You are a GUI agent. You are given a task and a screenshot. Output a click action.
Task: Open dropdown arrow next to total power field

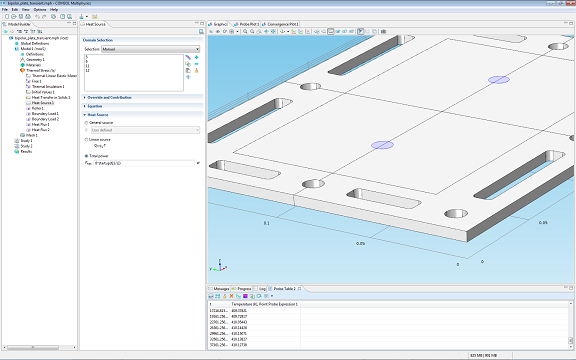(x=198, y=163)
